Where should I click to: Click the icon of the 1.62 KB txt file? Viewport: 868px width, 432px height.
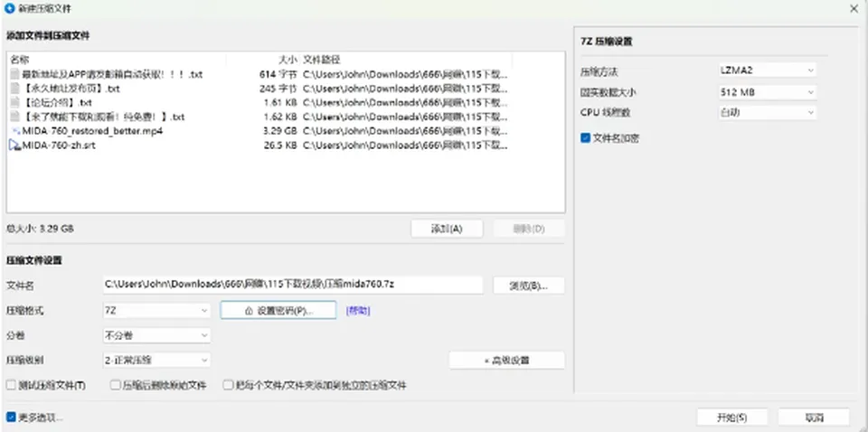(x=15, y=117)
